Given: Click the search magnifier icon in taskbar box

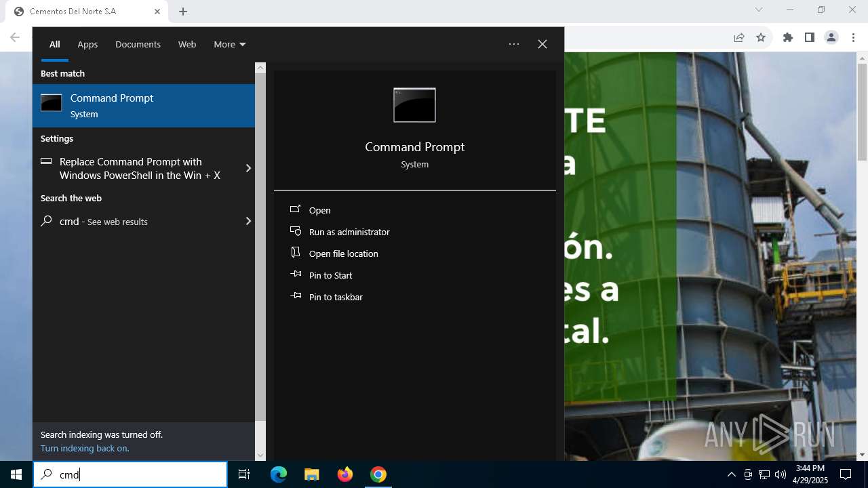Looking at the screenshot, I should 46,474.
